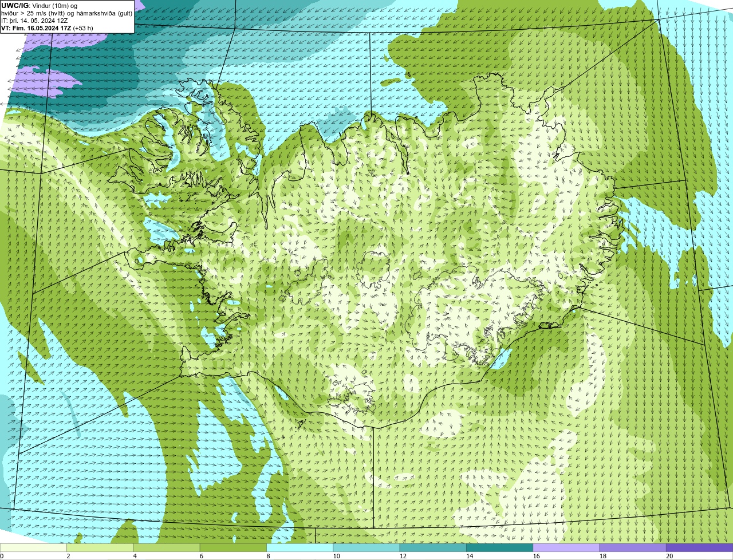This screenshot has width=733, height=560.
Task: Click the 10–12 m/s turquoise legend swatch
Action: click(366, 547)
